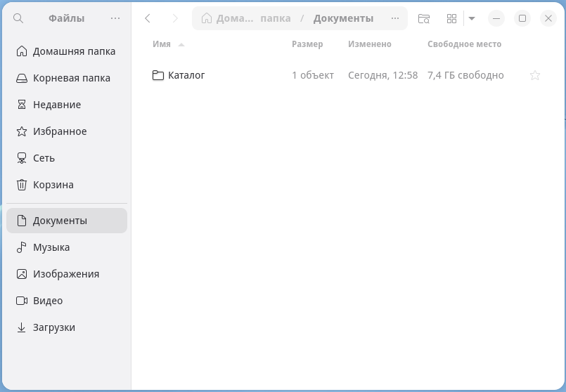The height and width of the screenshot is (392, 566).
Task: Star the Каталог folder
Action: pos(535,75)
